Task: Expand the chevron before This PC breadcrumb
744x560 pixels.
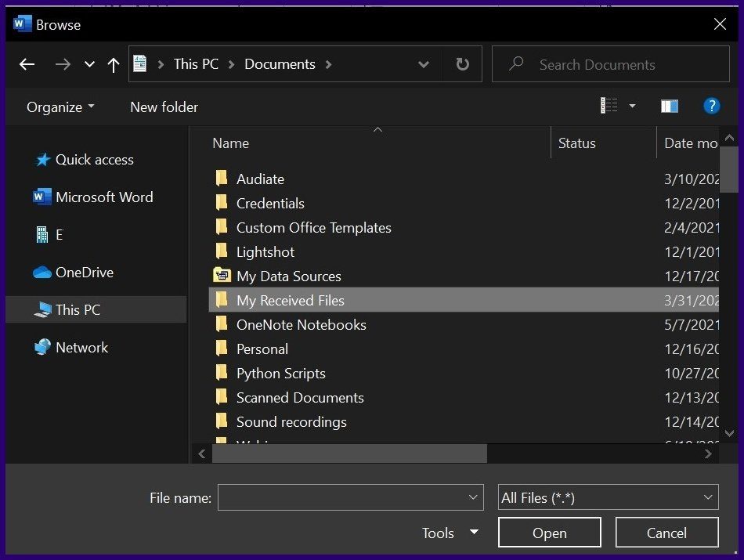Action: point(161,64)
